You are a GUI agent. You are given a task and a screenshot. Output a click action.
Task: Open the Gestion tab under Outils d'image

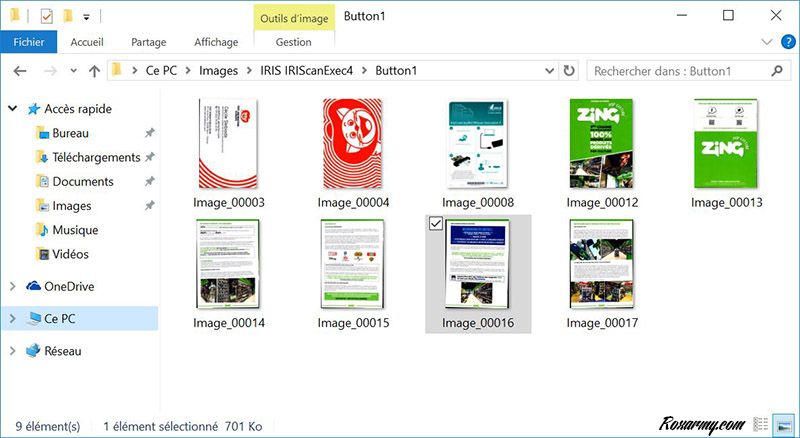[293, 43]
